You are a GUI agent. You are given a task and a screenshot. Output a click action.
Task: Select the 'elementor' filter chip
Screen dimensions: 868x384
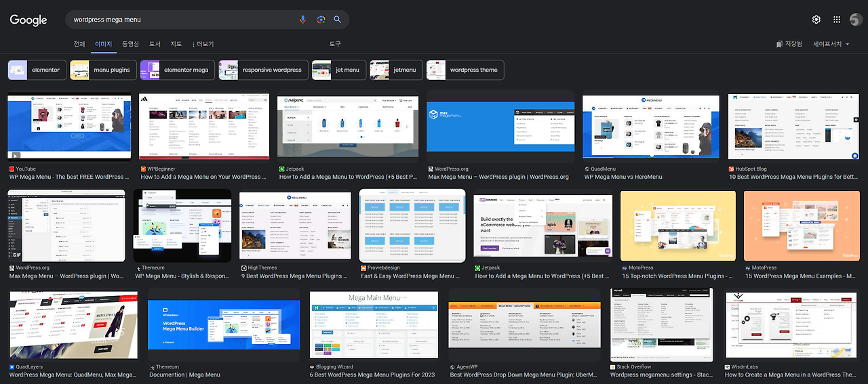click(x=37, y=70)
